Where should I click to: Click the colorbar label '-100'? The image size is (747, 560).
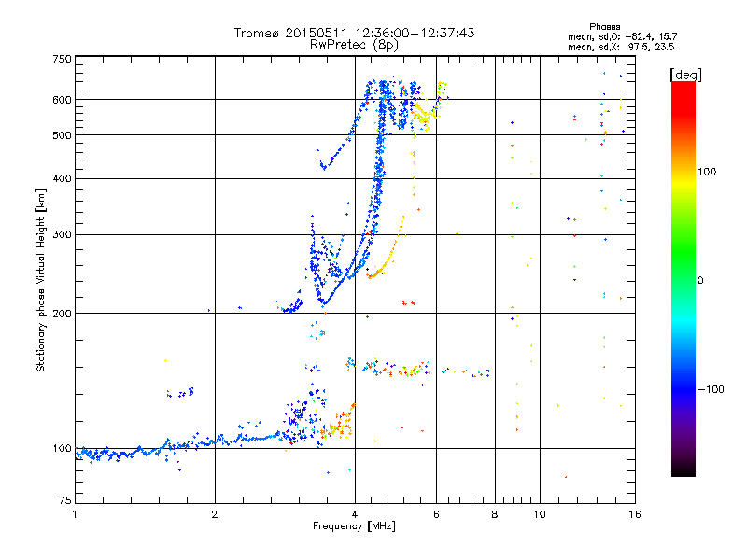(x=711, y=389)
